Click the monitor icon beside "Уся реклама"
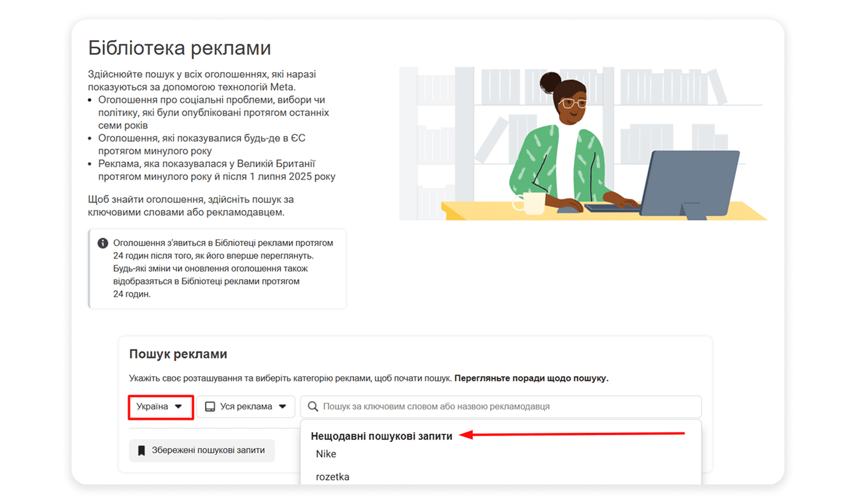 click(210, 406)
